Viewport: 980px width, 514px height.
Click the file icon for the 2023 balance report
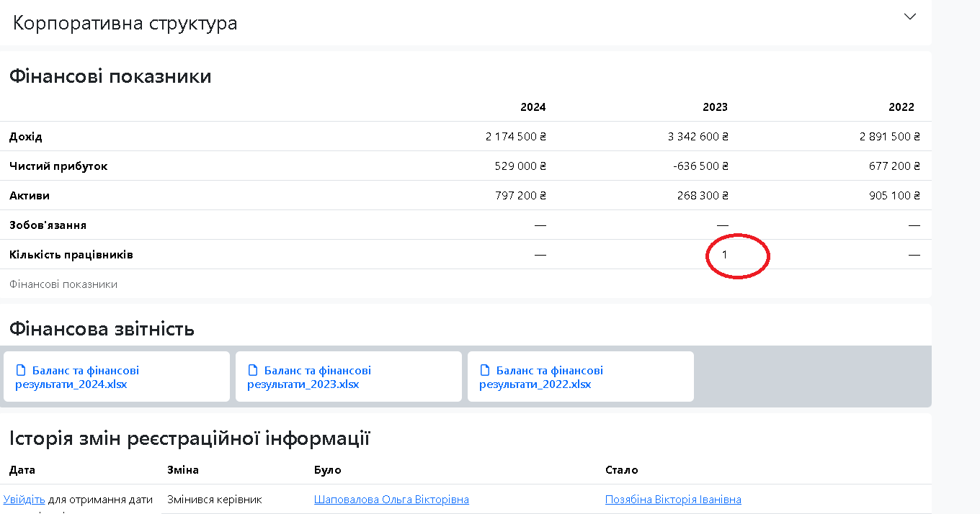point(253,371)
